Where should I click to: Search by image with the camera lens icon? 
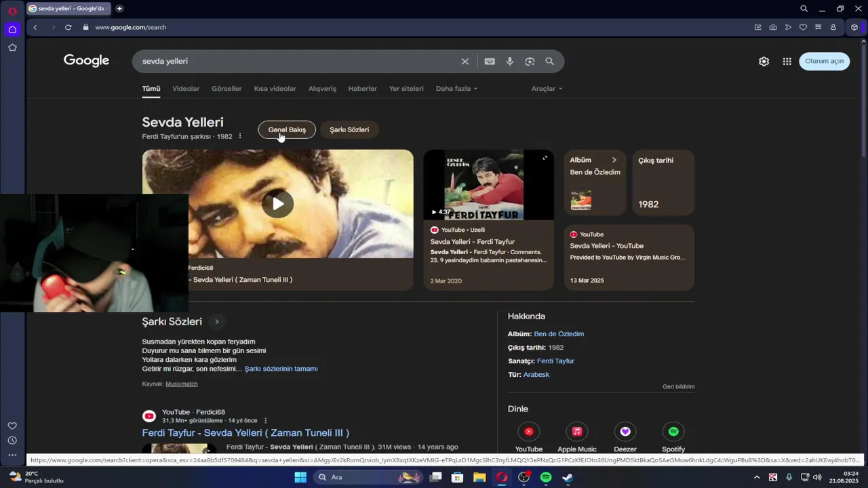click(530, 61)
